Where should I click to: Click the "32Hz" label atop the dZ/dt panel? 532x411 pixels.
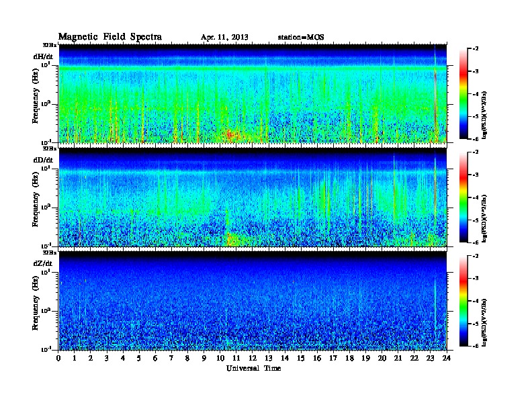click(50, 253)
